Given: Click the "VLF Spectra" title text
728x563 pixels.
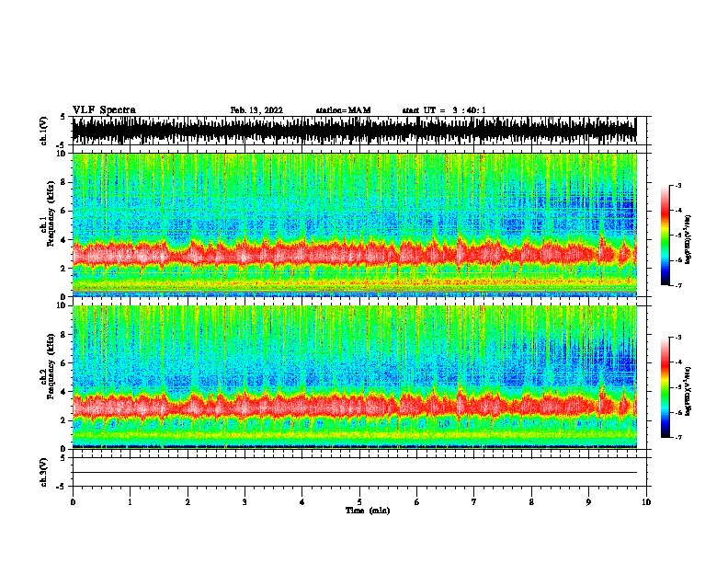Looking at the screenshot, I should coord(104,110).
